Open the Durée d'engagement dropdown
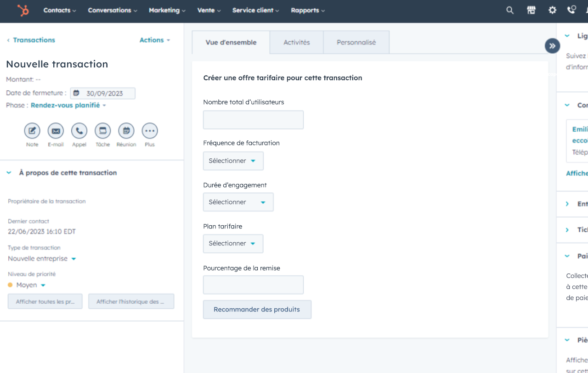This screenshot has width=588, height=373. pos(238,202)
